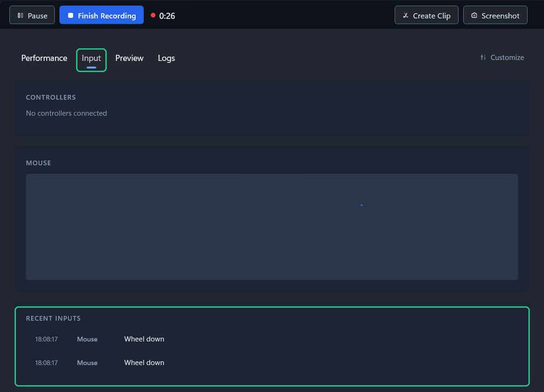Image resolution: width=544 pixels, height=392 pixels.
Task: Pause the recording
Action: pos(32,15)
